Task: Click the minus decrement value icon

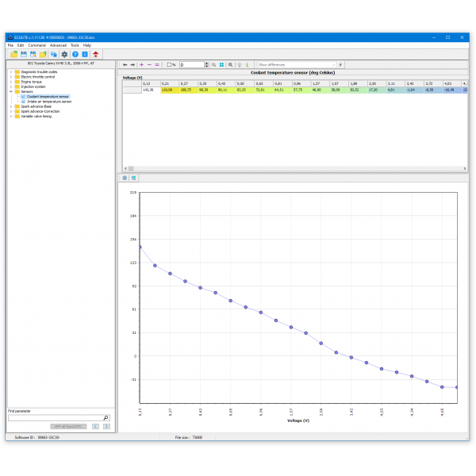Action: (149, 64)
